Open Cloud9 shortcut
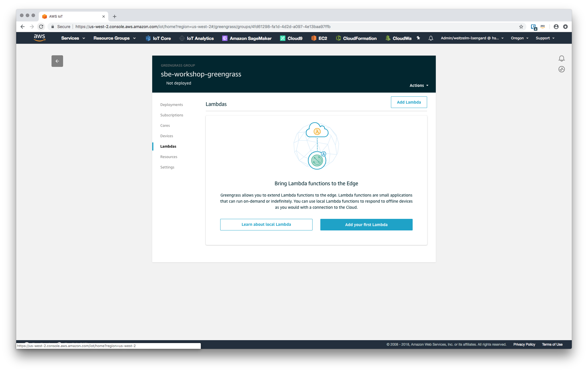 [291, 38]
